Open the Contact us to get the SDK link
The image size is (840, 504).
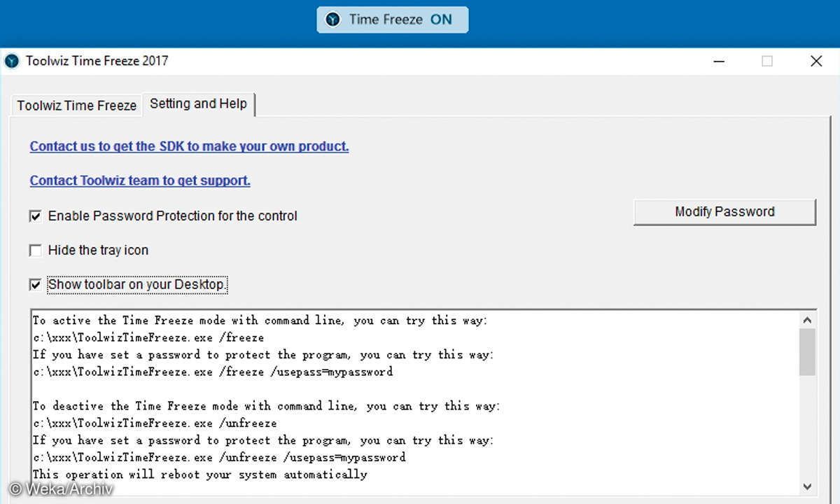(189, 146)
